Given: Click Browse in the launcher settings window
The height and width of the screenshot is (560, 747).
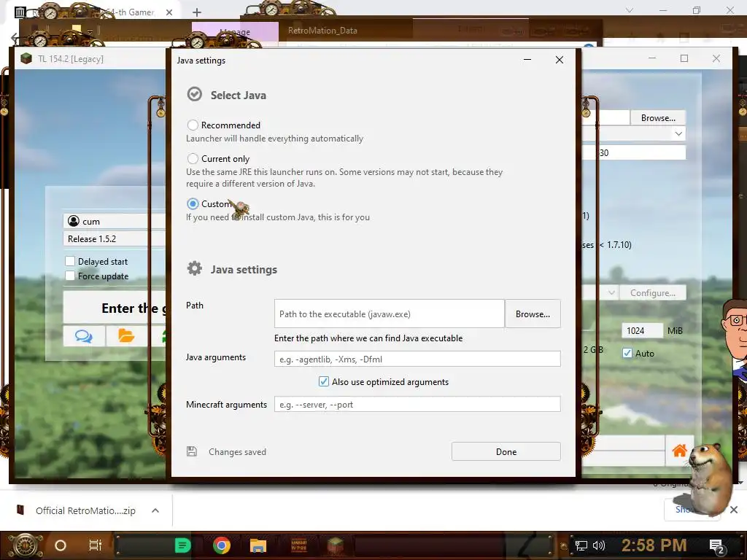Looking at the screenshot, I should coord(658,117).
